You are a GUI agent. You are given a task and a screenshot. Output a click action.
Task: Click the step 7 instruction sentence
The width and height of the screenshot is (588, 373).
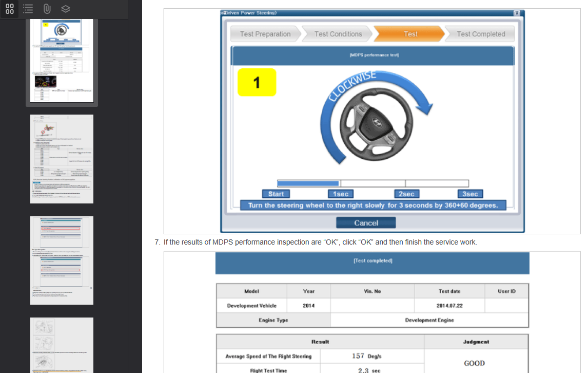[x=320, y=243]
